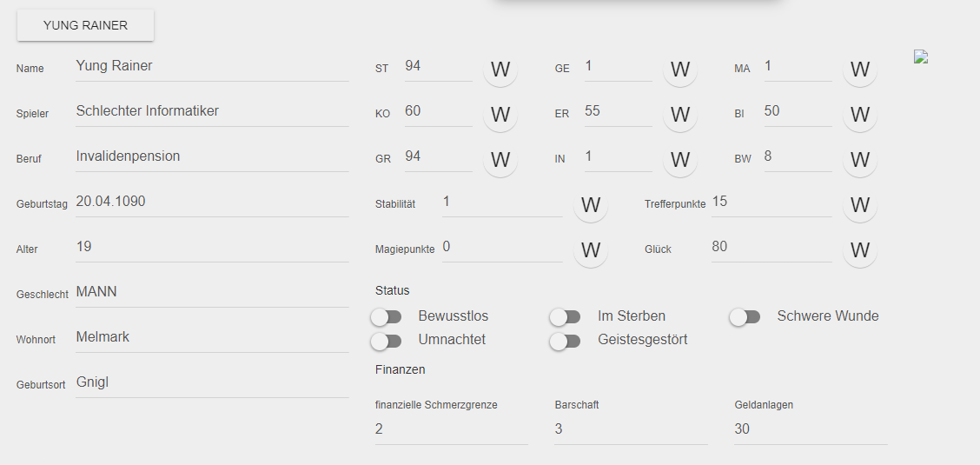The width and height of the screenshot is (980, 465).
Task: Click the W roll button next to GE
Action: tap(680, 70)
